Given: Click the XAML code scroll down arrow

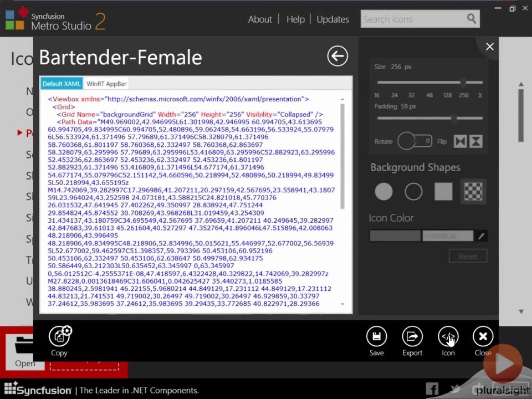Looking at the screenshot, I should 342,304.
